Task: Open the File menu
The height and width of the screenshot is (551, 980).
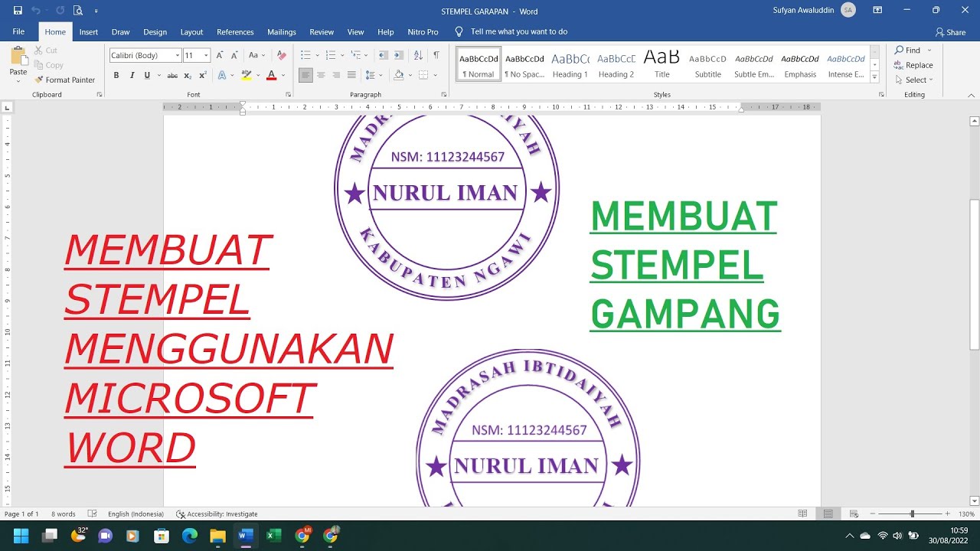Action: (x=18, y=32)
